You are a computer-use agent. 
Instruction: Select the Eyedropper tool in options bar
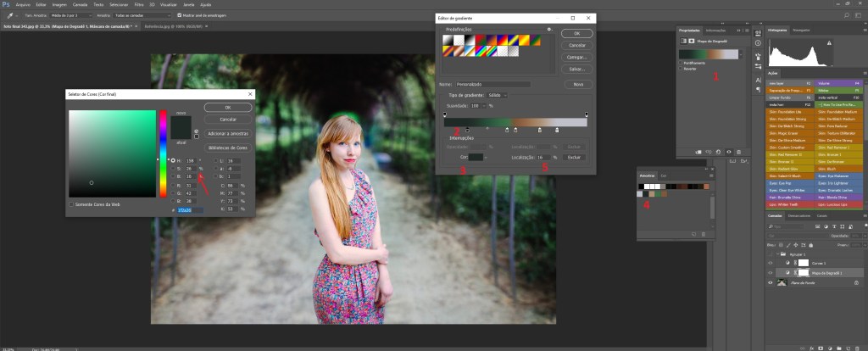pos(8,15)
